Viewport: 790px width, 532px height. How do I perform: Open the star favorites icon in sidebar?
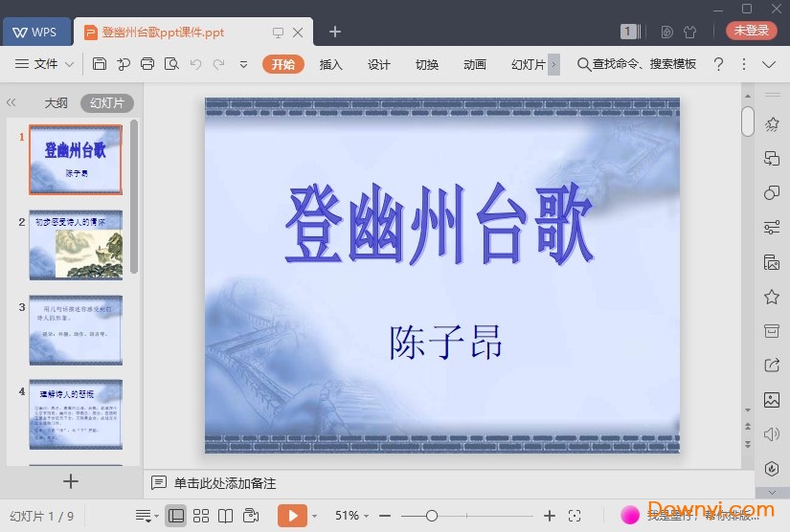[772, 297]
